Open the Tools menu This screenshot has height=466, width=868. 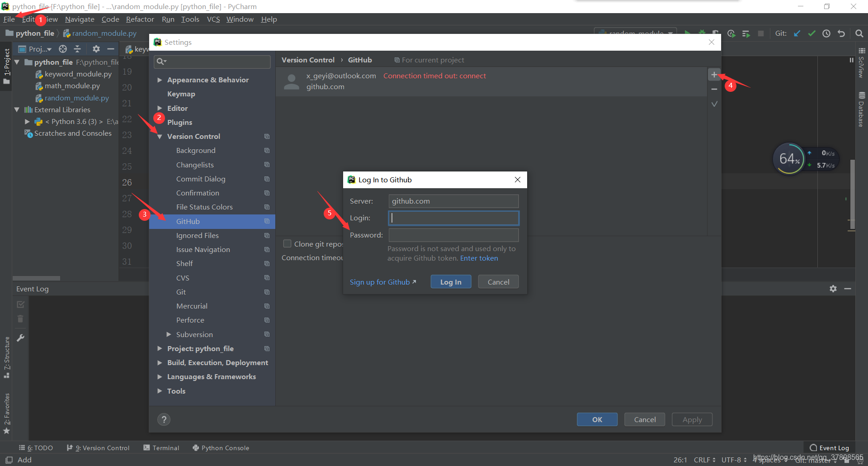[x=190, y=19]
